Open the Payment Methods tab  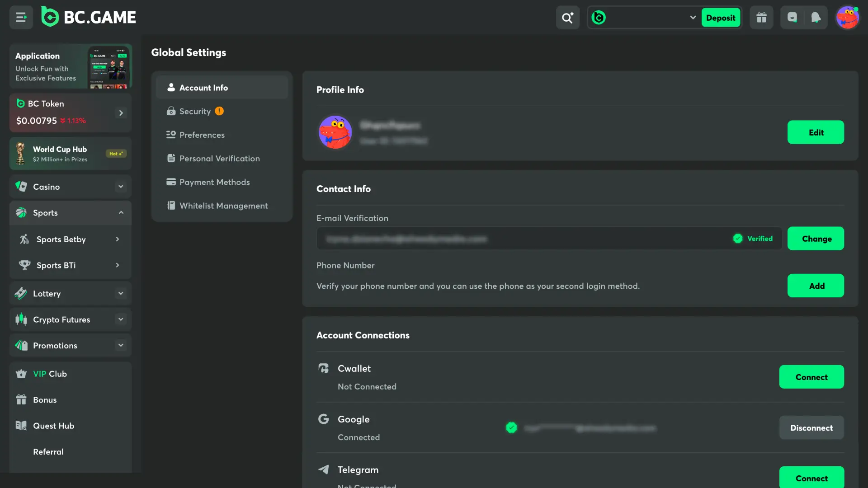point(222,182)
